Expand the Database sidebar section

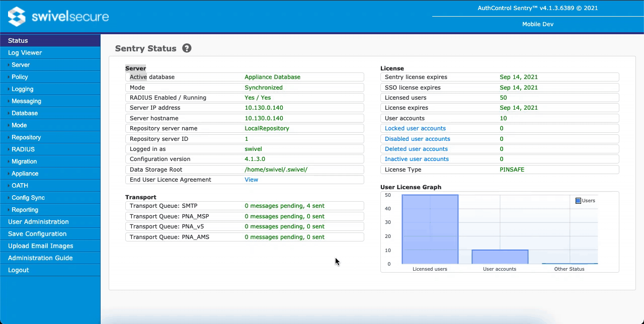pyautogui.click(x=25, y=113)
